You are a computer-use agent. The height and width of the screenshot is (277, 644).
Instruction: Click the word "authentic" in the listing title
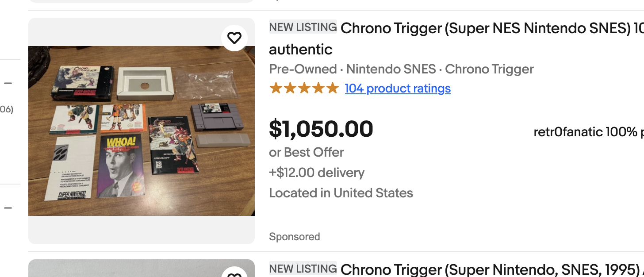pyautogui.click(x=301, y=49)
